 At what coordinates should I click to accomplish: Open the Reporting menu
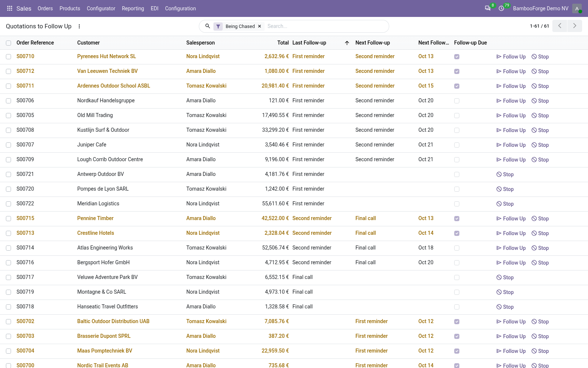click(x=133, y=8)
